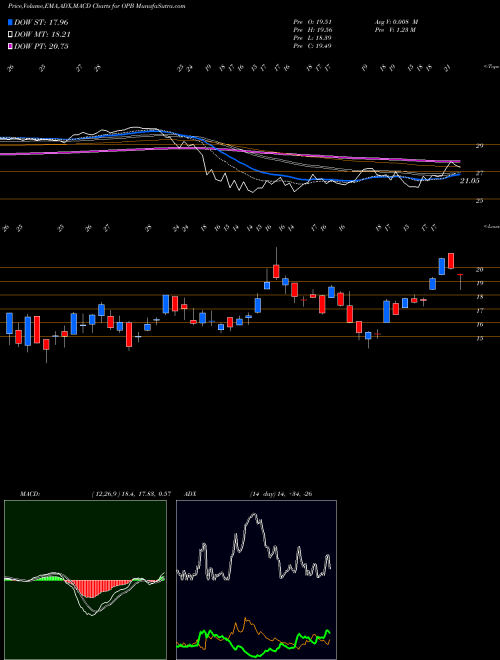Select the 'DOW ST: 17.96' label
This screenshot has width=500, height=660.
[x=41, y=22]
